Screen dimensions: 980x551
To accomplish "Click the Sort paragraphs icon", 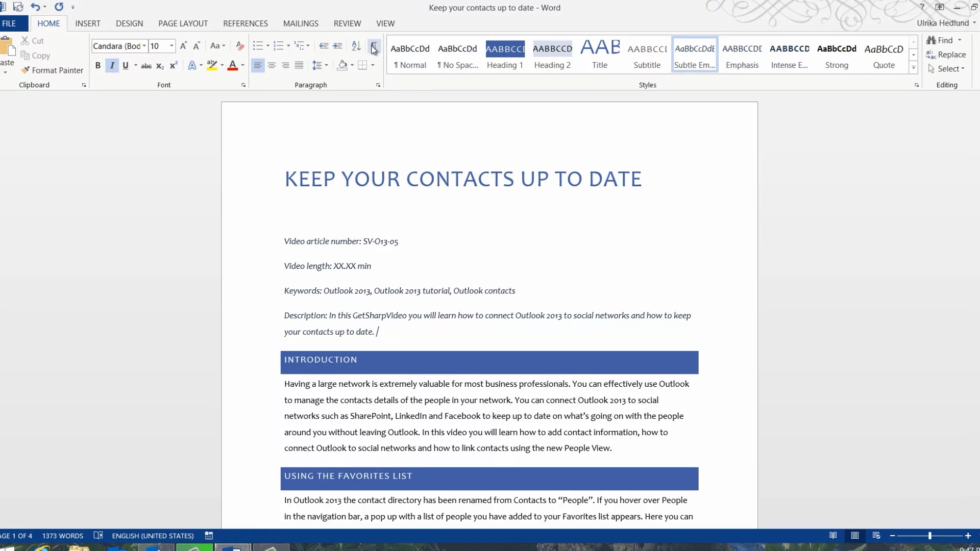I will [356, 46].
